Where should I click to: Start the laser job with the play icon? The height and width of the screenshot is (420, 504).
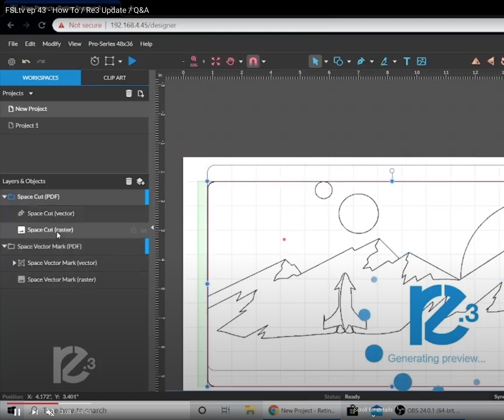coord(132,61)
